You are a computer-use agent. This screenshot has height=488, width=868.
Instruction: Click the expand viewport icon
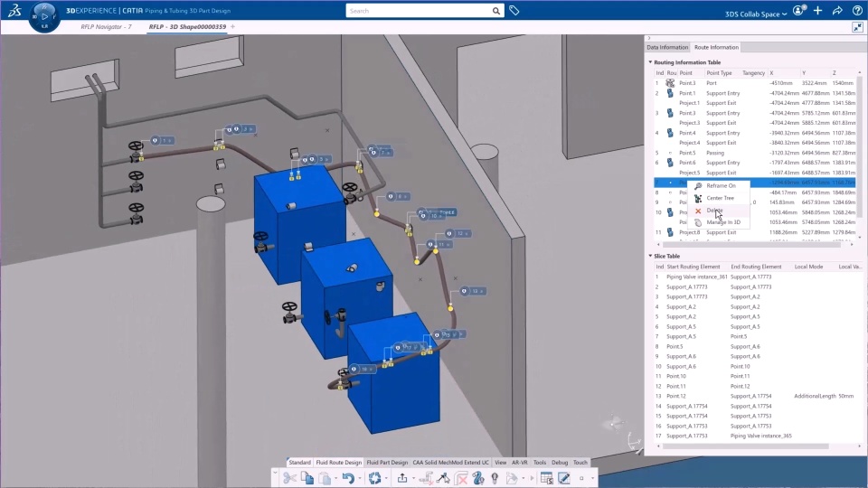[x=857, y=27]
